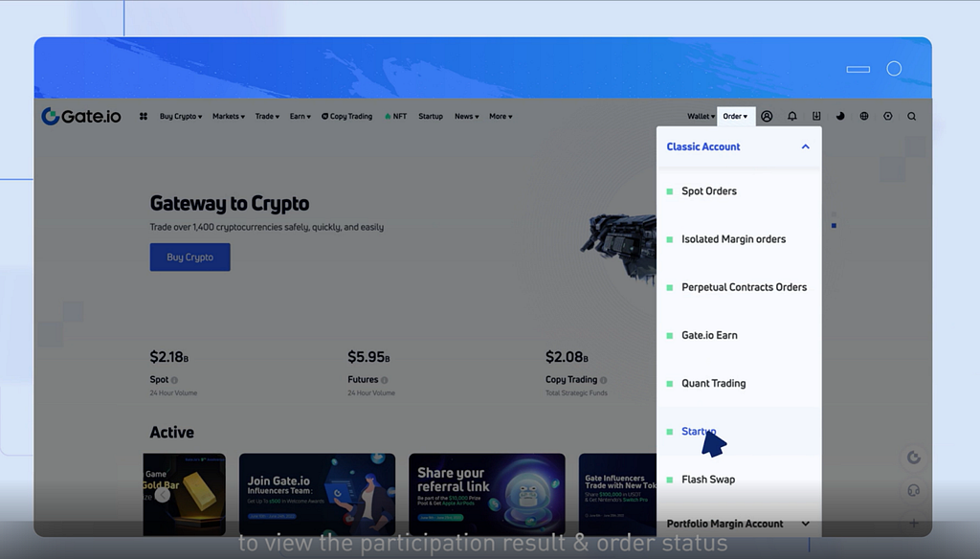Open the Wallet dropdown
The height and width of the screenshot is (559, 980).
pyautogui.click(x=701, y=117)
